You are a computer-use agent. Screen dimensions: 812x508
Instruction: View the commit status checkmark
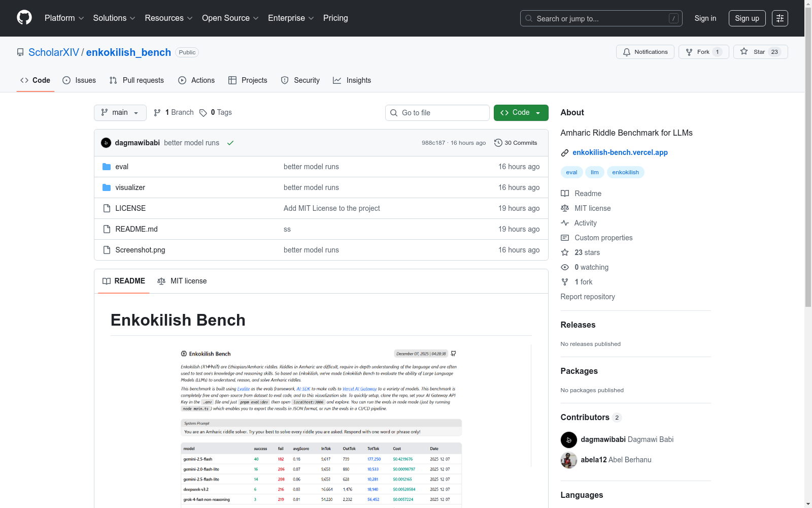[230, 143]
